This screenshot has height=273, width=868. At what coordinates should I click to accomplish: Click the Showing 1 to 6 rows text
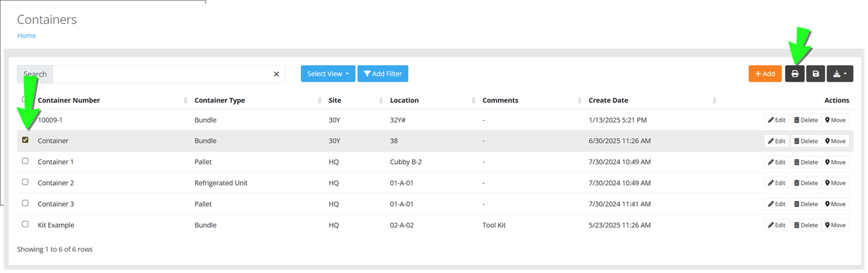click(55, 249)
